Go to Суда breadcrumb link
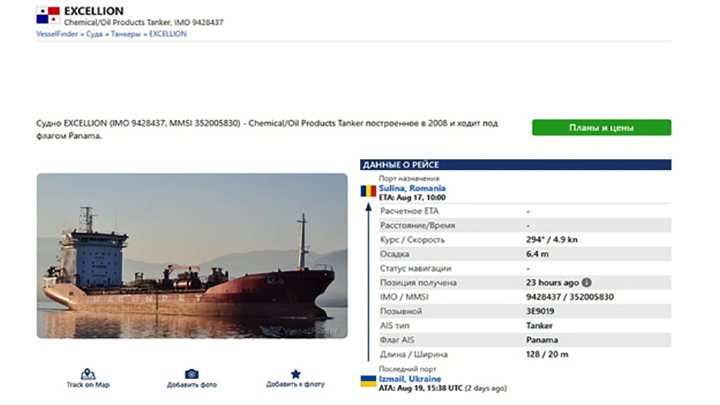The image size is (720, 405). tap(94, 34)
